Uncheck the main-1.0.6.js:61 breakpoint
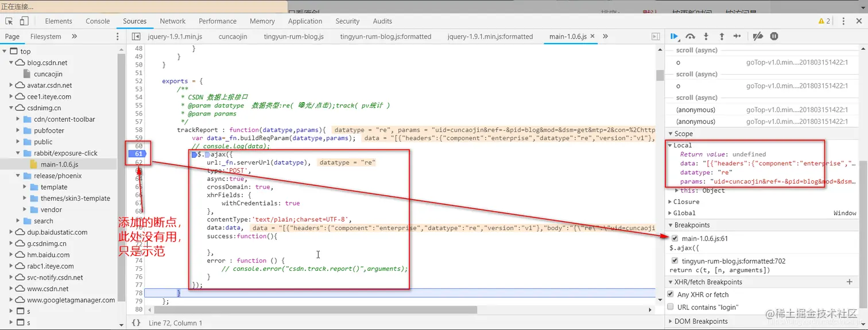The height and width of the screenshot is (330, 868). click(x=676, y=238)
